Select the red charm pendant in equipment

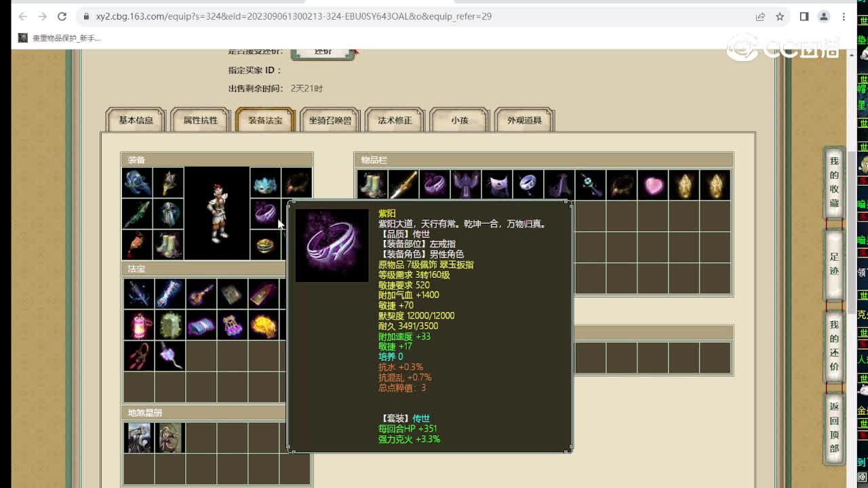point(138,245)
